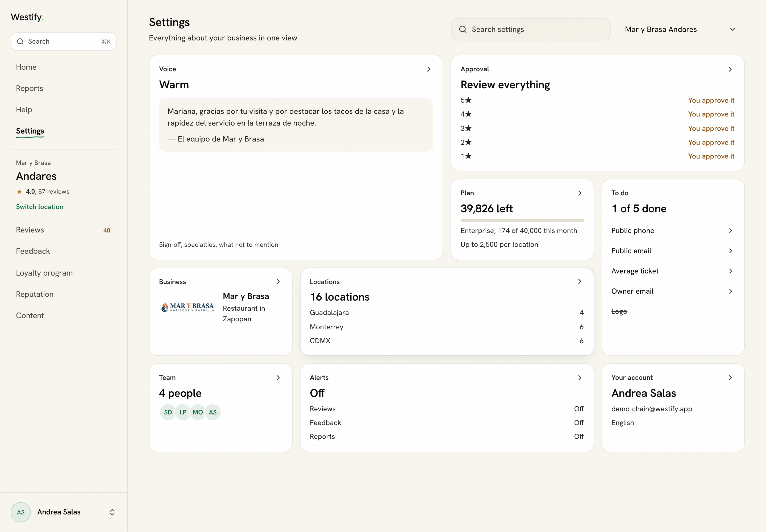Go to Home in the sidebar

[26, 67]
